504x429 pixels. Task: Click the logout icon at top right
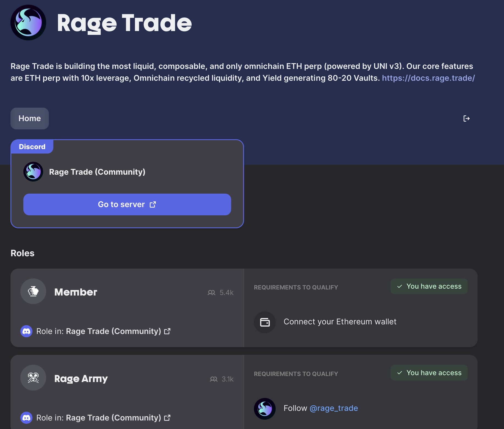(467, 118)
